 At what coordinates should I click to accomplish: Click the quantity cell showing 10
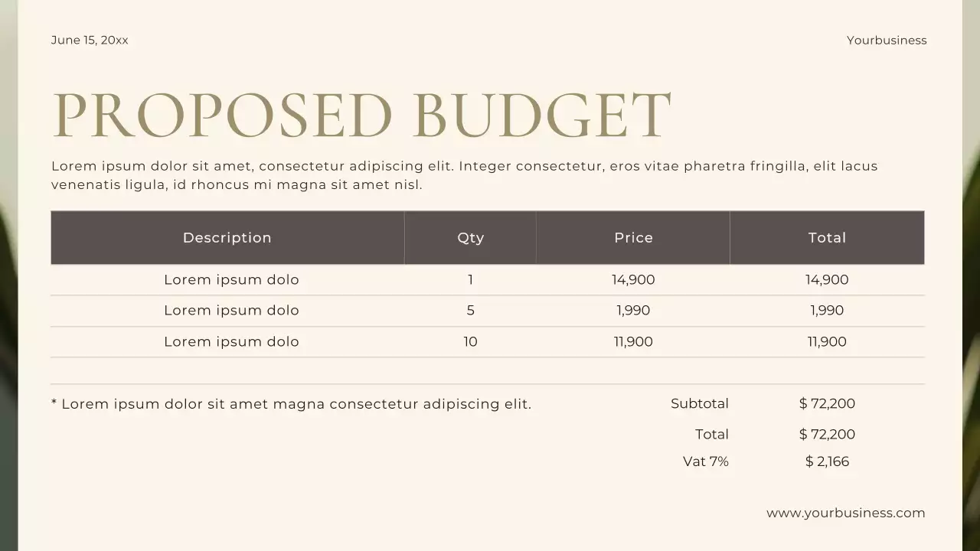click(x=470, y=342)
